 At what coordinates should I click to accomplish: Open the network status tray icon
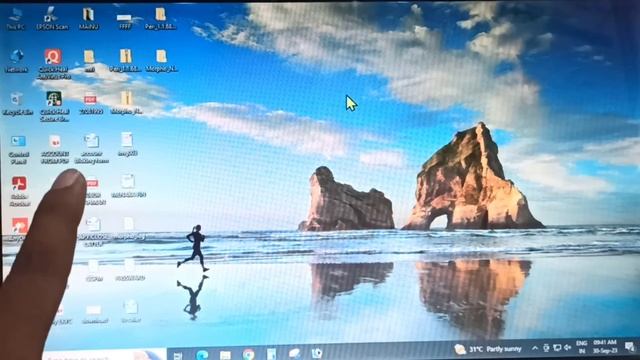point(557,348)
